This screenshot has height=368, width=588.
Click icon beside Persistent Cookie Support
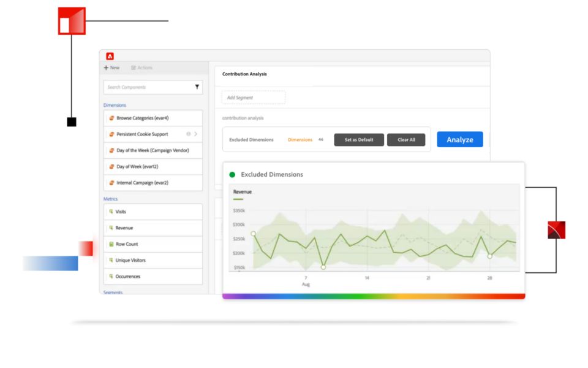tap(111, 134)
